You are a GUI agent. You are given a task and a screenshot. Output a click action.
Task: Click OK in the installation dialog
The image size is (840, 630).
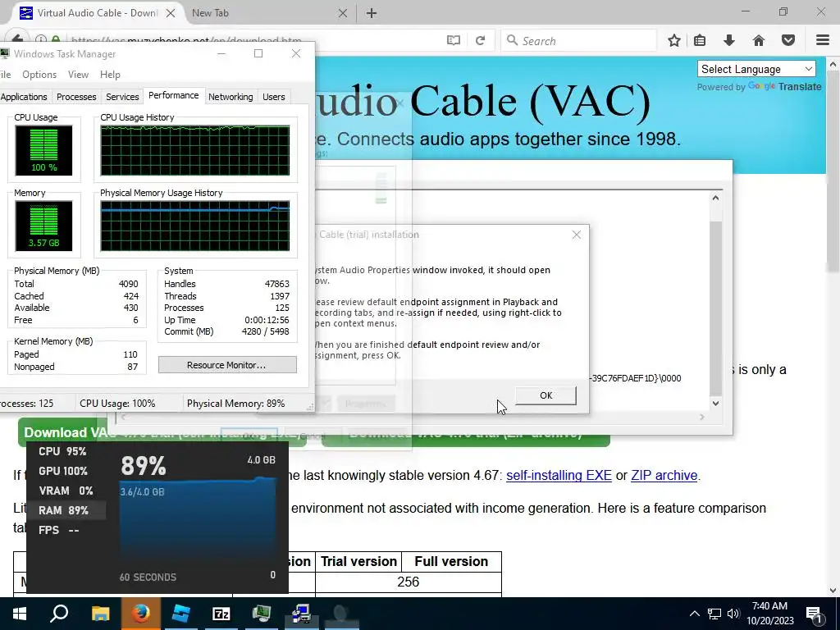point(546,395)
